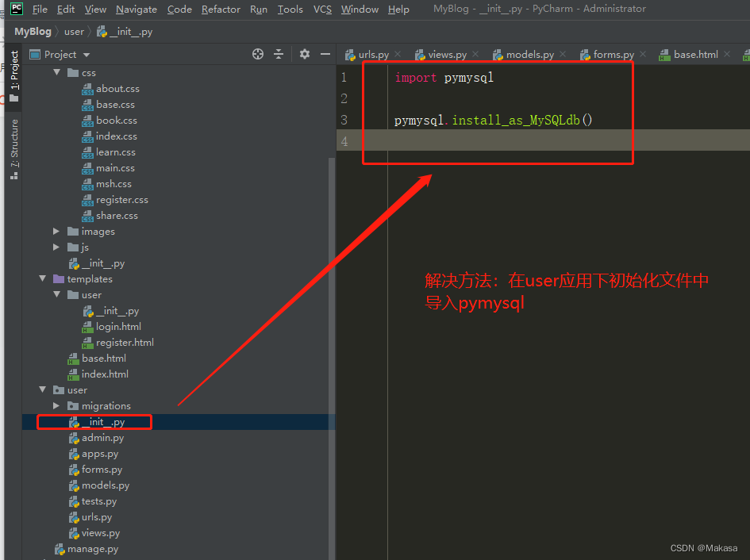Open the Project view dropdown arrow
Screen dimensions: 750x560
(x=87, y=55)
